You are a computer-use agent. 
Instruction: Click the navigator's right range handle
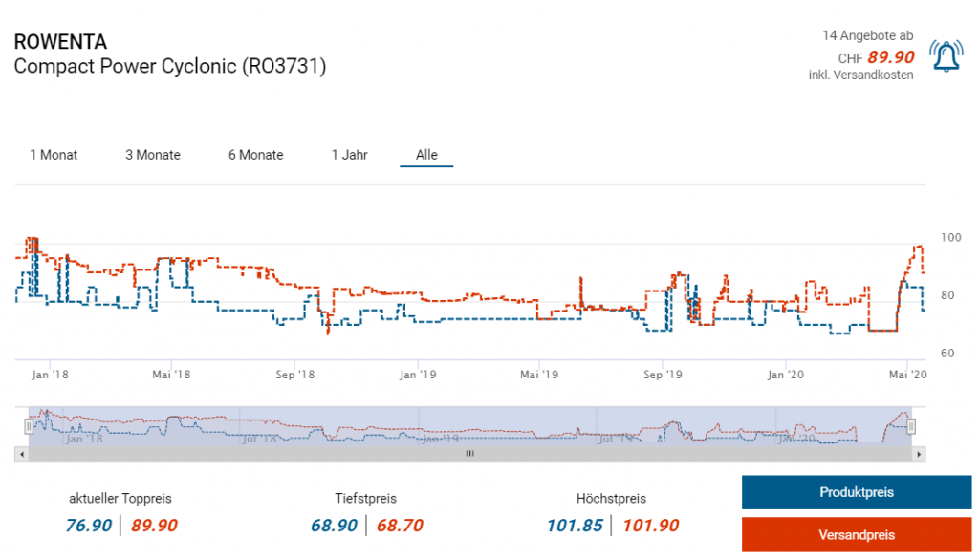pyautogui.click(x=911, y=426)
